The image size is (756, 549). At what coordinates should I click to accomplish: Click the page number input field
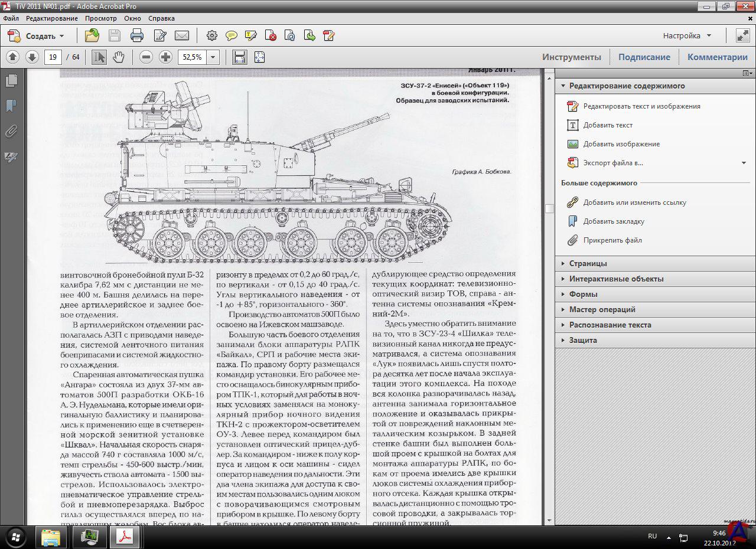[53, 57]
